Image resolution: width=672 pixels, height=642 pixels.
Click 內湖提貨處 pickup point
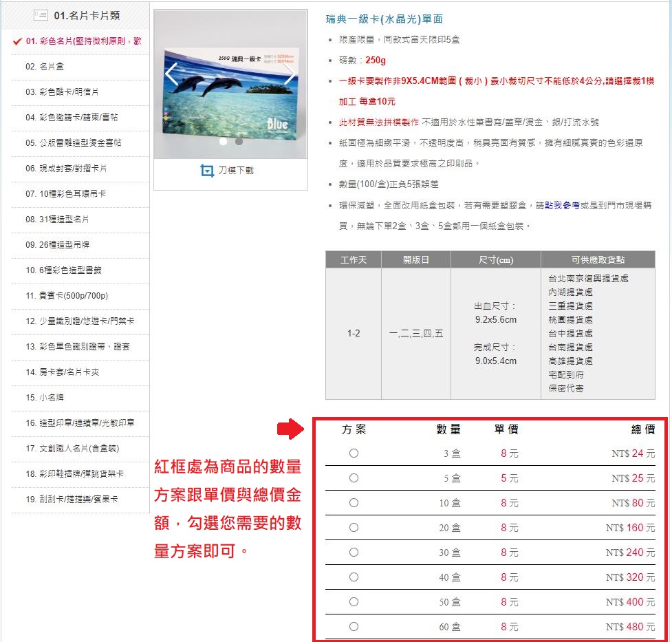coord(570,292)
